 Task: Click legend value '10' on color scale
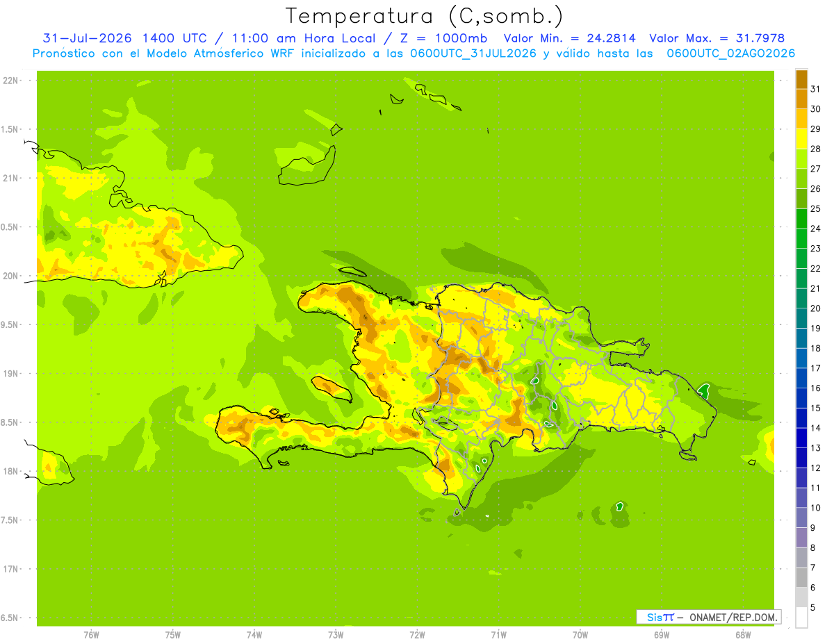pyautogui.click(x=816, y=508)
